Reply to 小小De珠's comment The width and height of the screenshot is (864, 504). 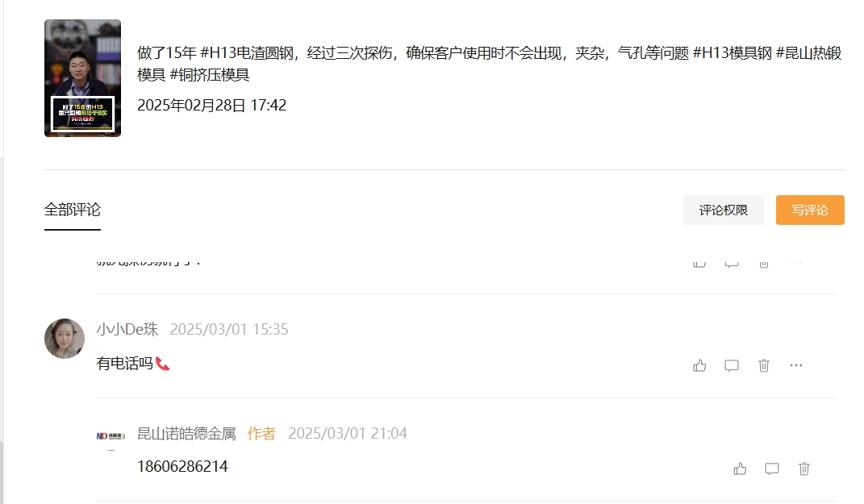732,366
